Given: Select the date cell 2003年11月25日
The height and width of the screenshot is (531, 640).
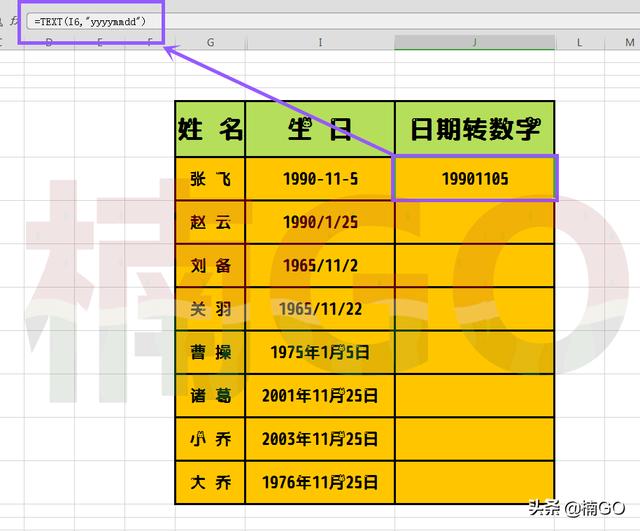Looking at the screenshot, I should click(x=320, y=439).
